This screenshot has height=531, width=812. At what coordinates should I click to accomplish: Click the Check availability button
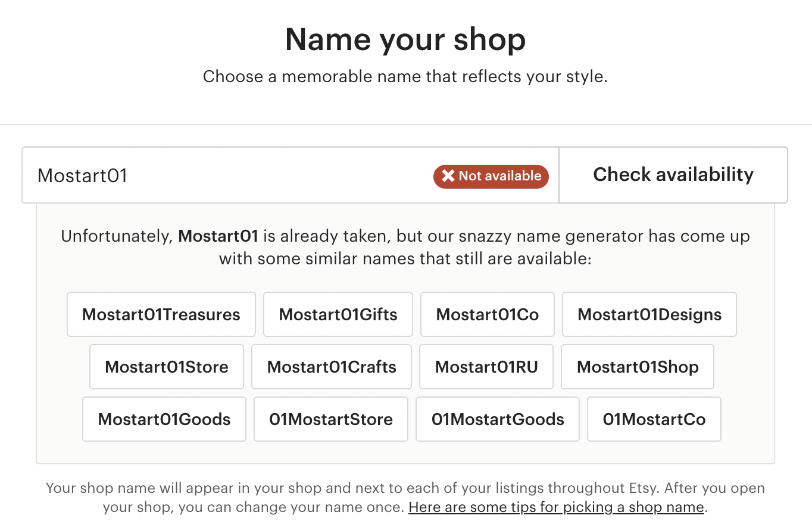coord(673,175)
